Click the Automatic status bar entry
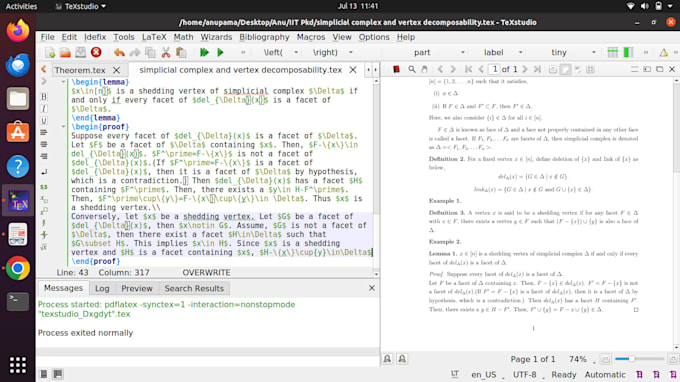The height and width of the screenshot is (382, 680). coord(605,375)
